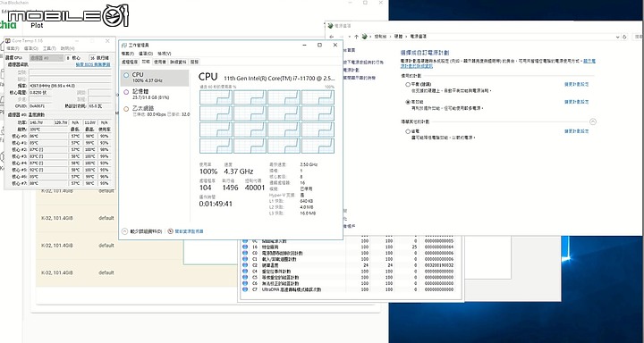
Task: Click the blue status circle for row C6
Action: [245, 283]
